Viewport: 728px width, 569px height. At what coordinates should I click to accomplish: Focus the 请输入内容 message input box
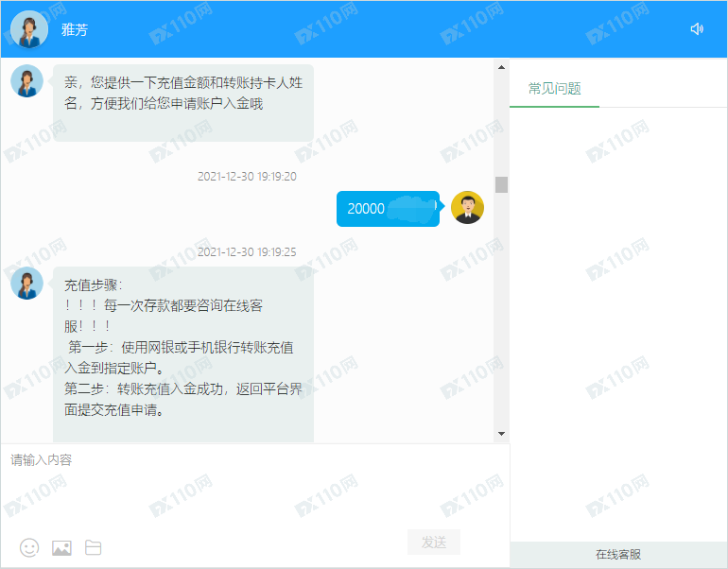pyautogui.click(x=255, y=487)
